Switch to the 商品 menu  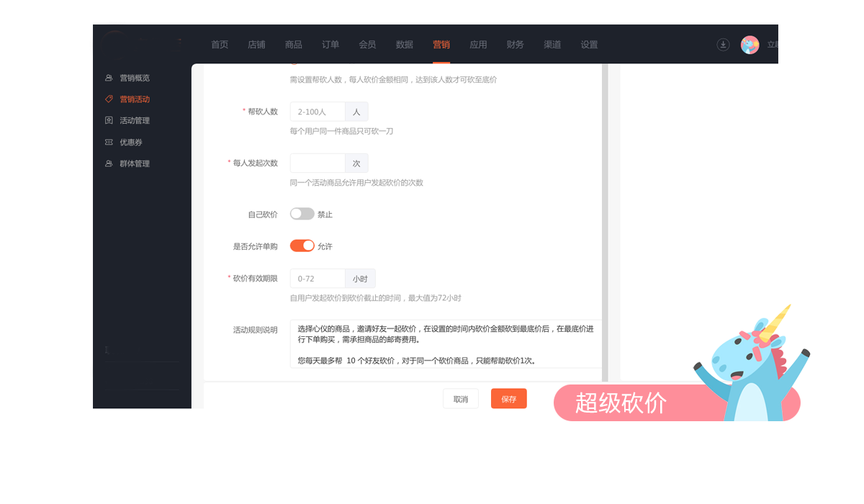(294, 45)
